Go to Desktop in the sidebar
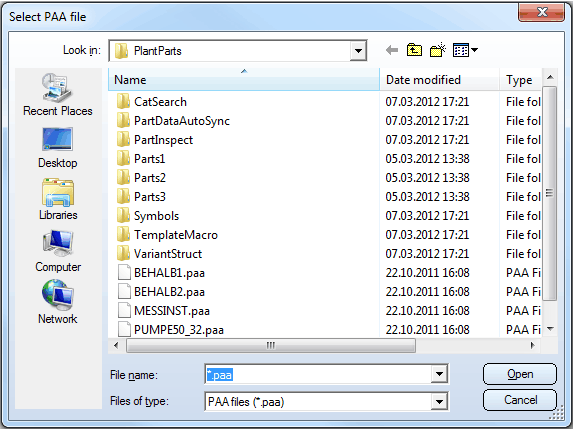 click(58, 148)
